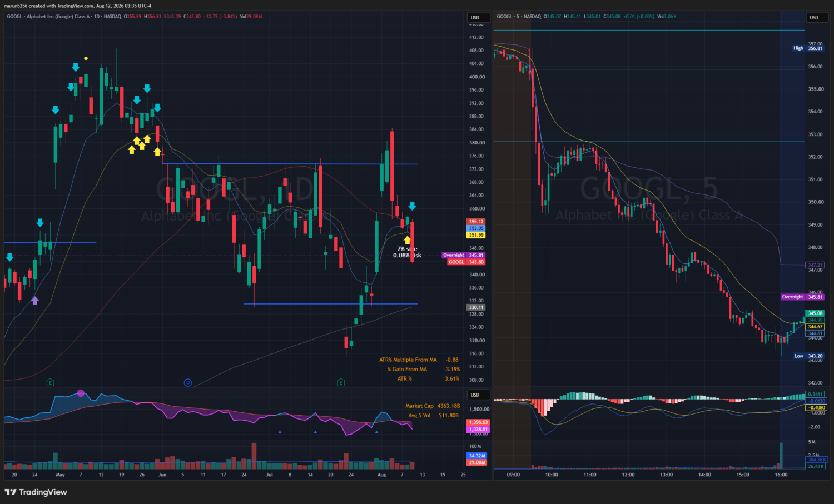Click the earnings E marker near May
The width and height of the screenshot is (834, 504).
tap(50, 382)
